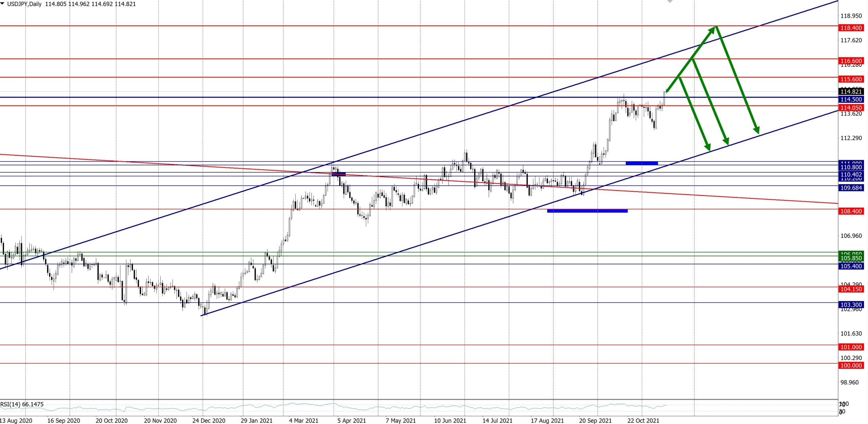868x424 pixels.
Task: Click the grey chart shift marker at top
Action: tap(670, 2)
